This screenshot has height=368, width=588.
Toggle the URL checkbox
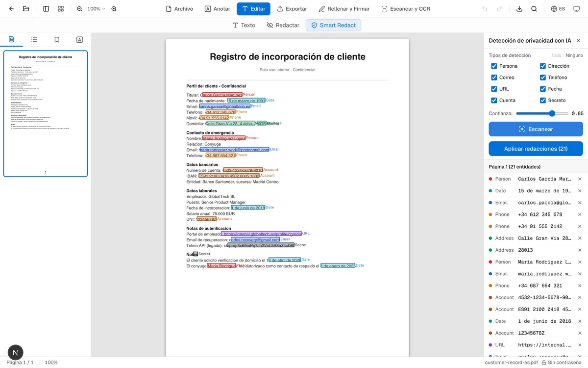[x=494, y=89]
